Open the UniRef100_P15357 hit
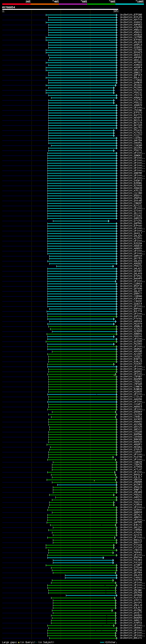The image size is (146, 644). click(131, 364)
